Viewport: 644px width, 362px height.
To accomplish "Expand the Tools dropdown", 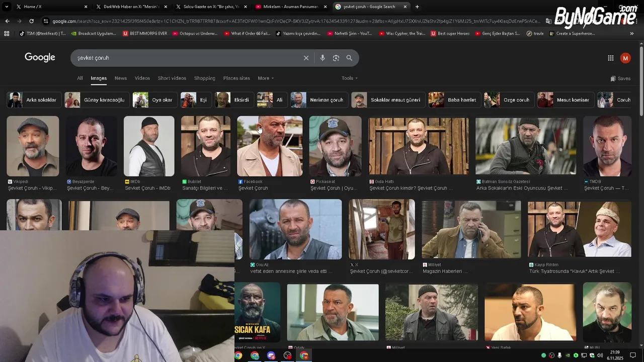I will pos(350,78).
